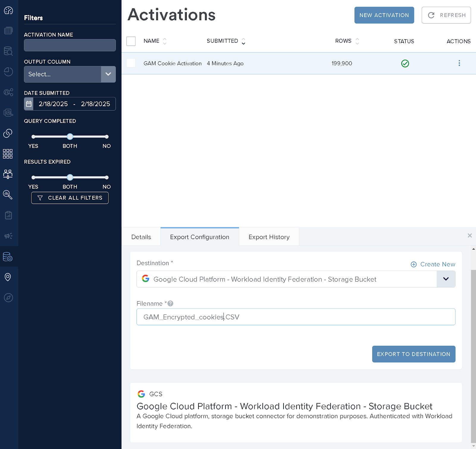Open the report magnifier icon in the sidebar
Viewport: 476px width, 449px height.
[8, 113]
